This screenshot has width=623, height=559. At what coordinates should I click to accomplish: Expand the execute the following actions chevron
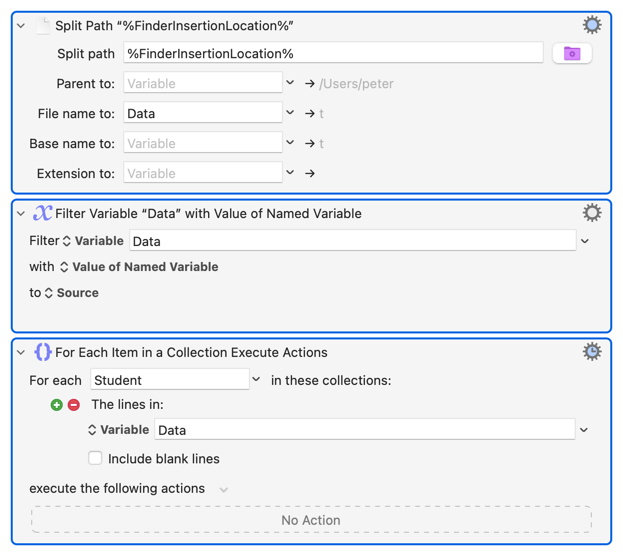tap(223, 489)
